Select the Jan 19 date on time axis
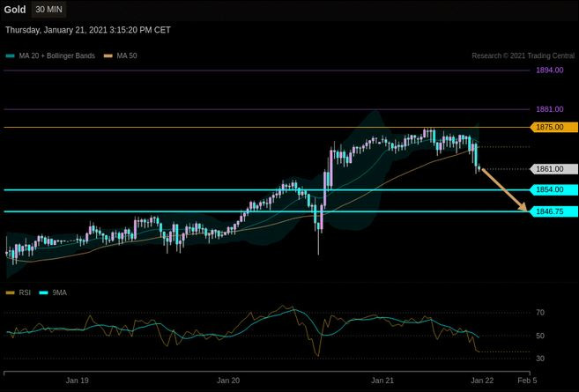The image size is (579, 392). (x=78, y=381)
